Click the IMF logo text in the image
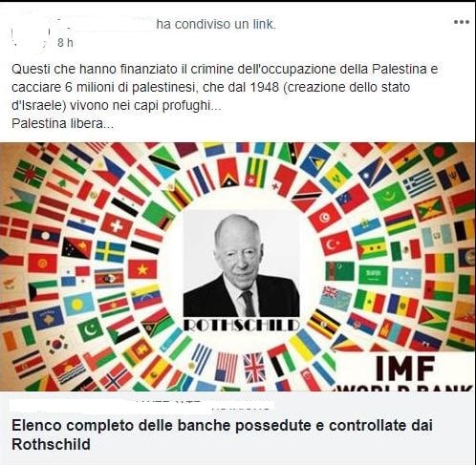Image resolution: width=476 pixels, height=465 pixels. click(405, 369)
